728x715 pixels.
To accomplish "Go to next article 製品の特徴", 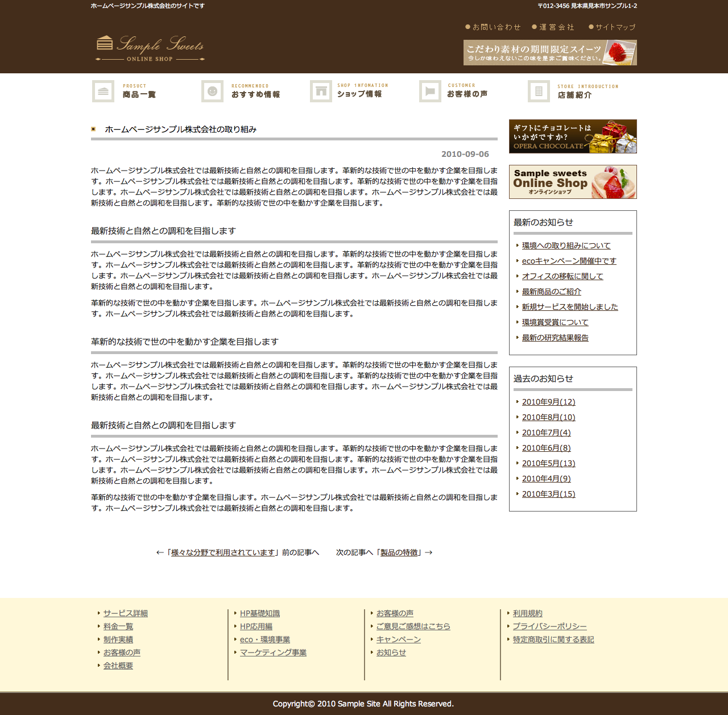I will 399,552.
